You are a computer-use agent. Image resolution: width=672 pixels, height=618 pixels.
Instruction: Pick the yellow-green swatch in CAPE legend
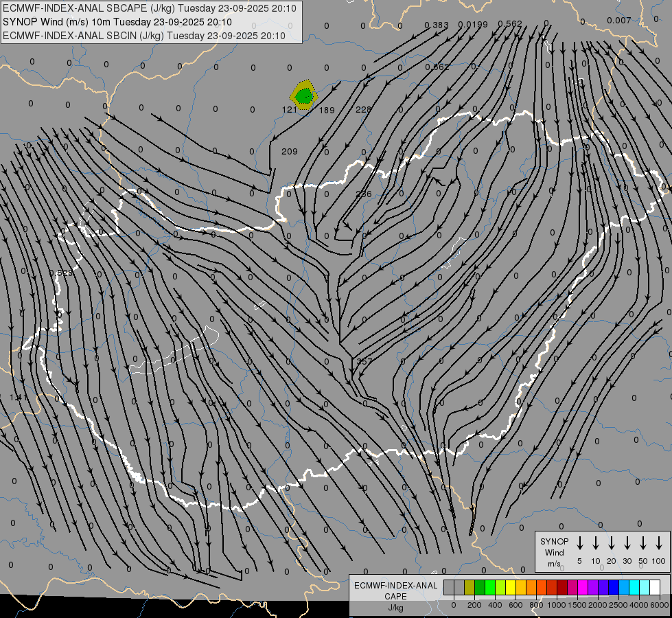pyautogui.click(x=500, y=587)
